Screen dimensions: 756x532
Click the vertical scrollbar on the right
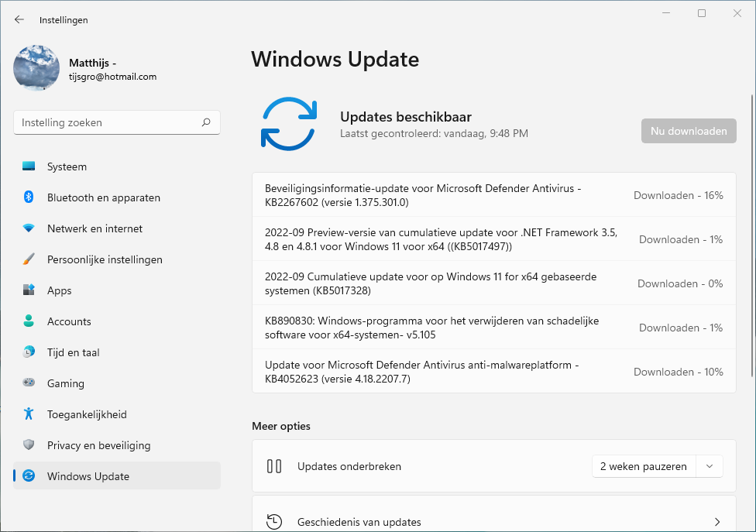tap(751, 232)
